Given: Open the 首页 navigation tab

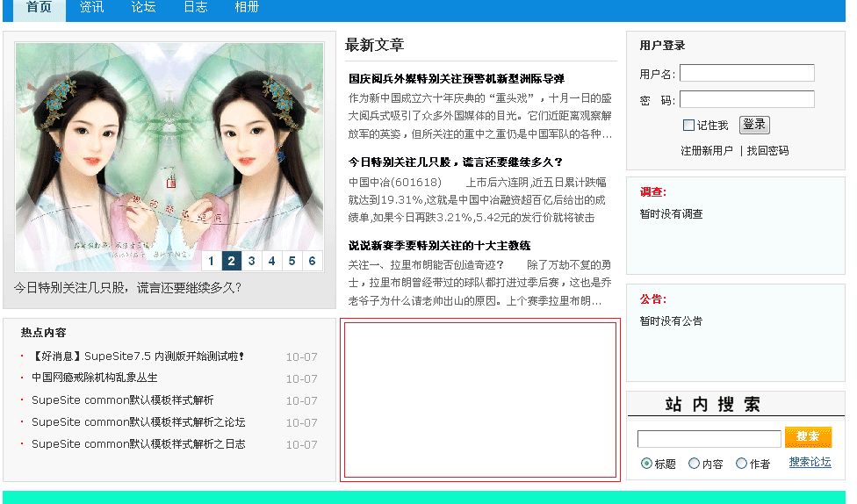Looking at the screenshot, I should tap(40, 8).
